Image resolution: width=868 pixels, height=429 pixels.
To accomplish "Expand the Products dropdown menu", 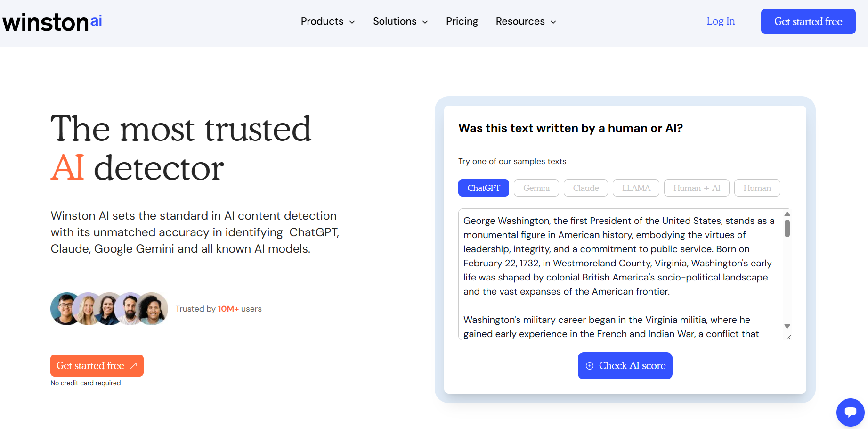I will (x=328, y=22).
